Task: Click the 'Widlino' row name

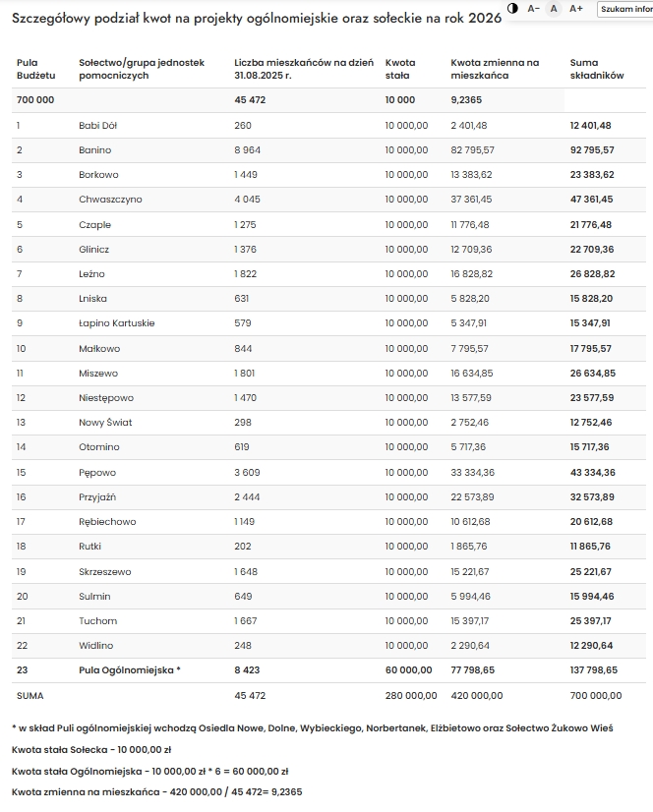Action: tap(95, 646)
